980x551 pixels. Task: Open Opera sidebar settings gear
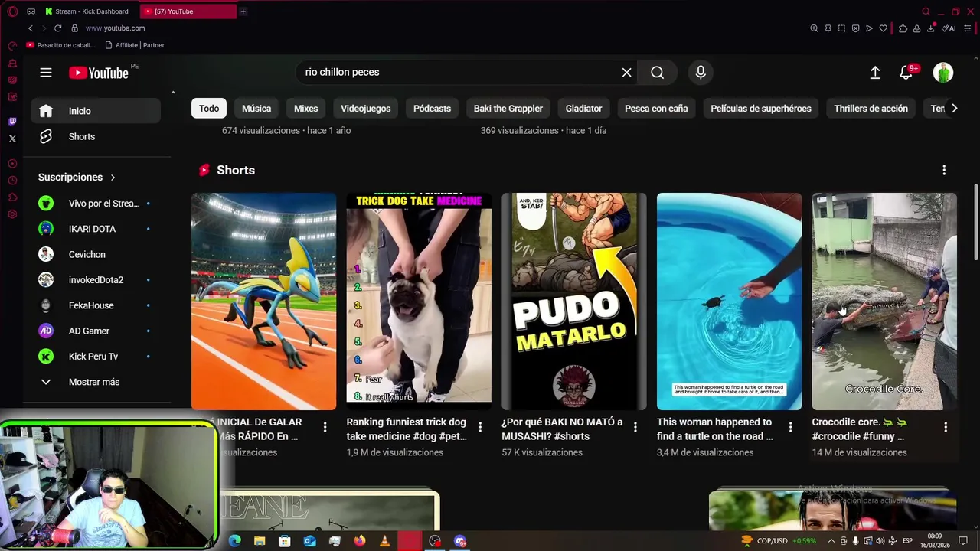12,214
